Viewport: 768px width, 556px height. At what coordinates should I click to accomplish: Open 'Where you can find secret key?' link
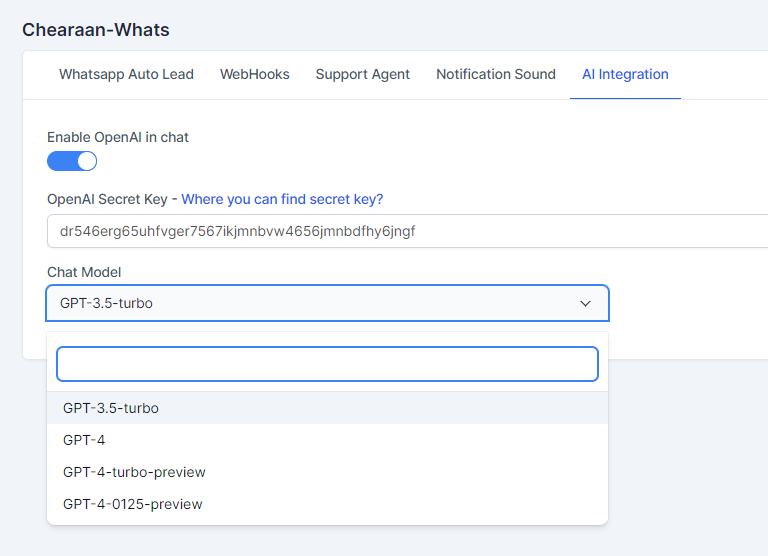click(x=282, y=199)
